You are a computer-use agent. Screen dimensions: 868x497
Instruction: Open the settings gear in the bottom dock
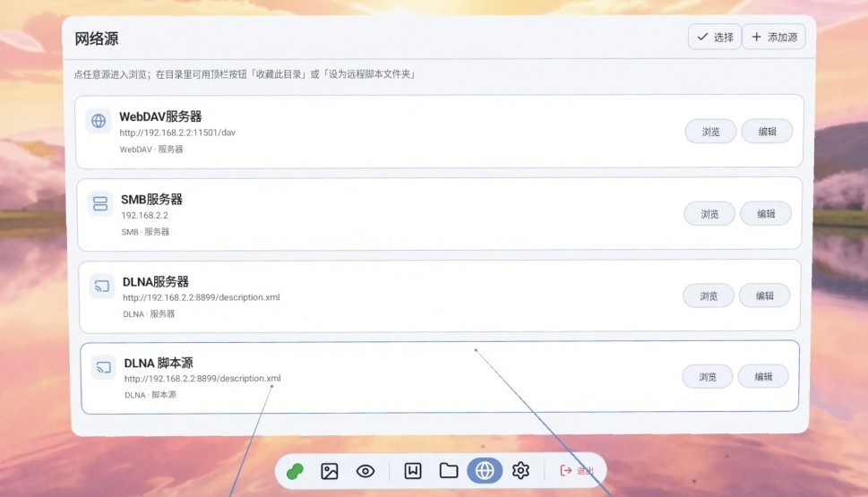tap(520, 470)
